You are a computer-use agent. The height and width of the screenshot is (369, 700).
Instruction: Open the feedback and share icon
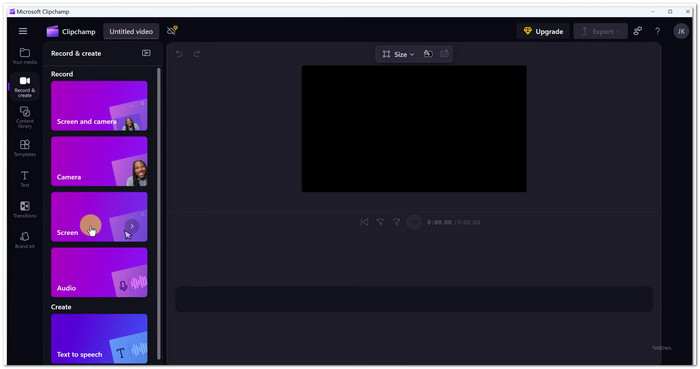pos(638,31)
